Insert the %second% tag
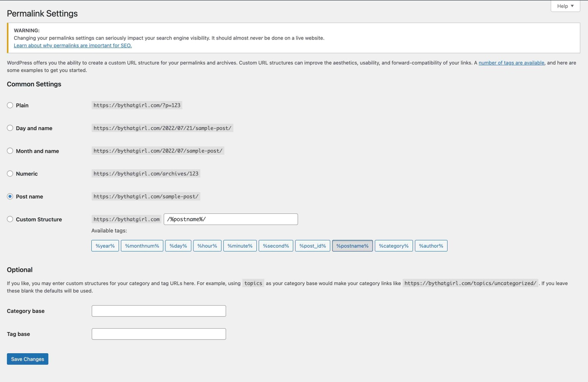Screen dimensions: 588x382 tap(276, 246)
